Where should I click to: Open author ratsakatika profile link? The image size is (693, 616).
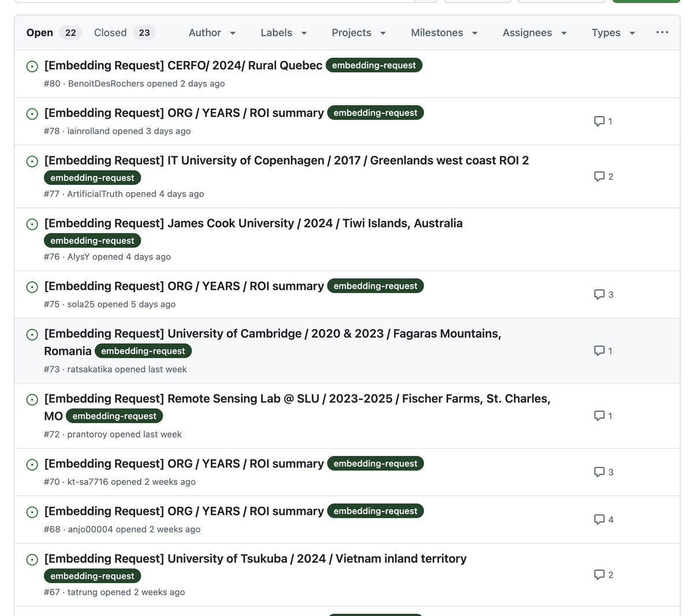90,369
